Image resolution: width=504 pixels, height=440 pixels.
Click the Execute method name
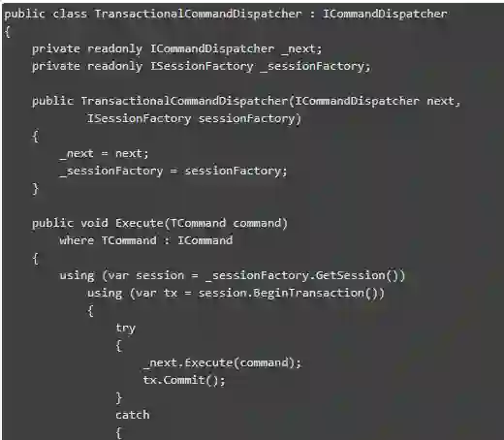[140, 223]
